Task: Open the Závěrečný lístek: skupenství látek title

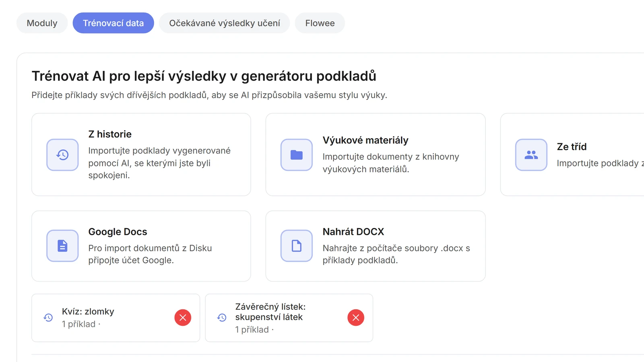Action: tap(270, 312)
